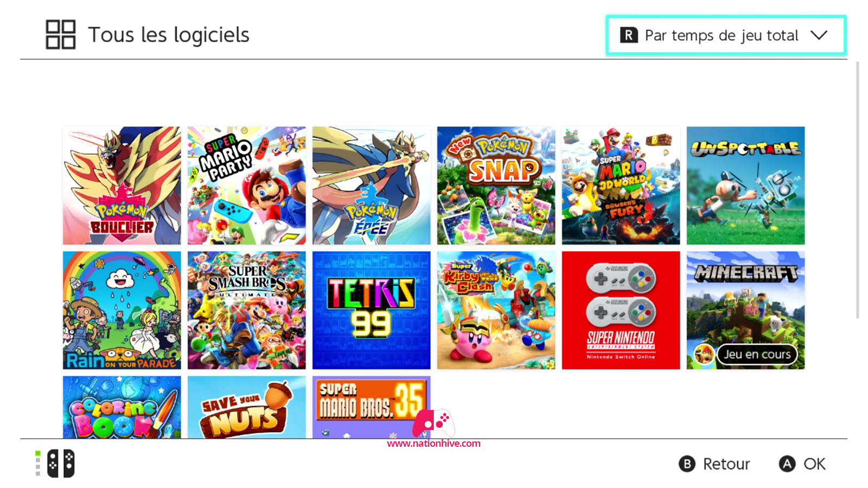Launch Tetris 99
The height and width of the screenshot is (488, 868).
(372, 310)
